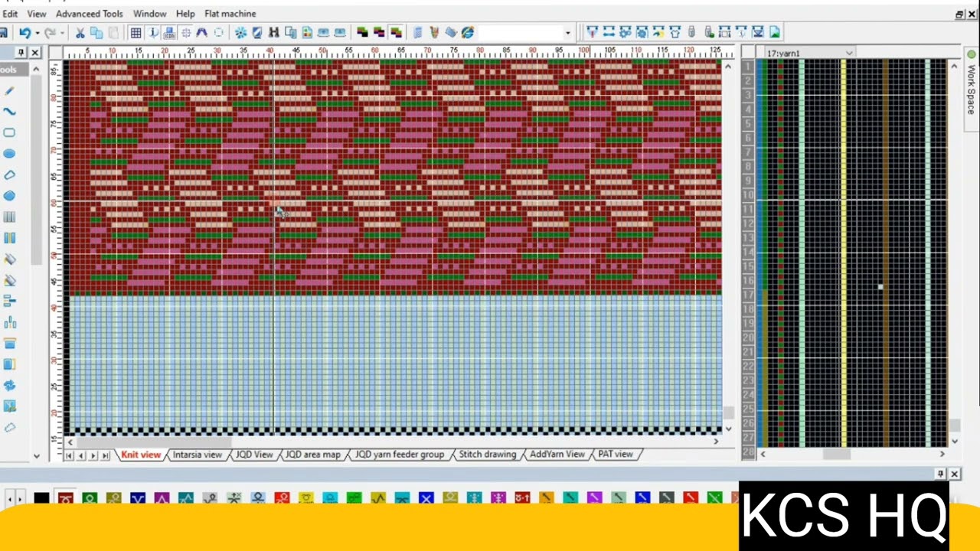Image resolution: width=980 pixels, height=551 pixels.
Task: Click the third color layers icon
Action: pos(396,32)
